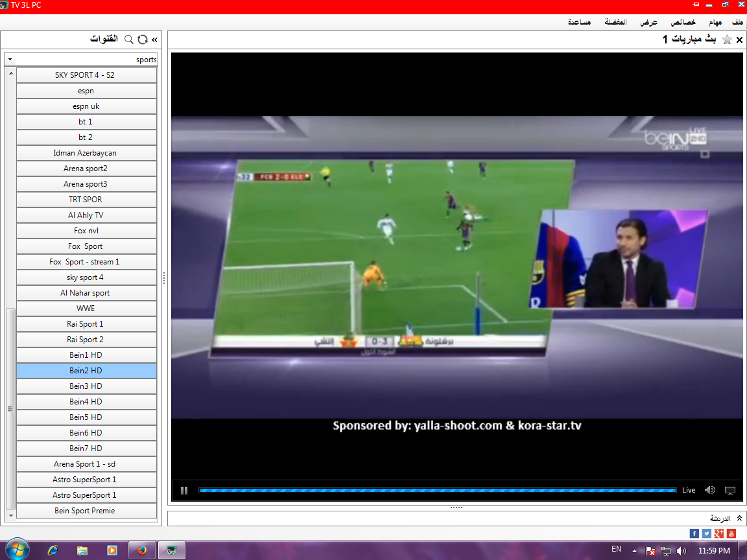Choose Bein7 HD channel
This screenshot has width=747, height=560.
tap(86, 448)
